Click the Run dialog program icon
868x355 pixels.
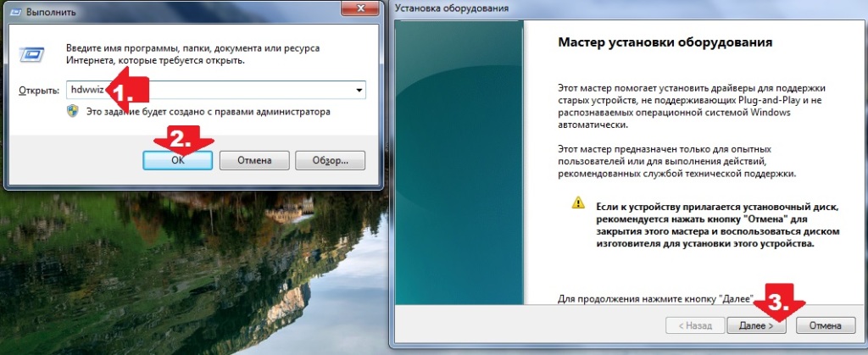point(31,53)
